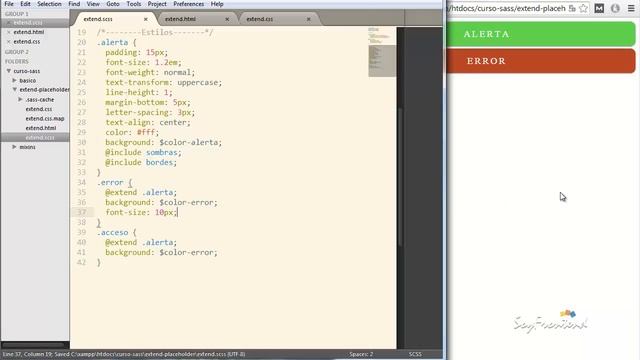Click the ALERTA green alert box
Viewport: 640px width, 360px height.
540,34
